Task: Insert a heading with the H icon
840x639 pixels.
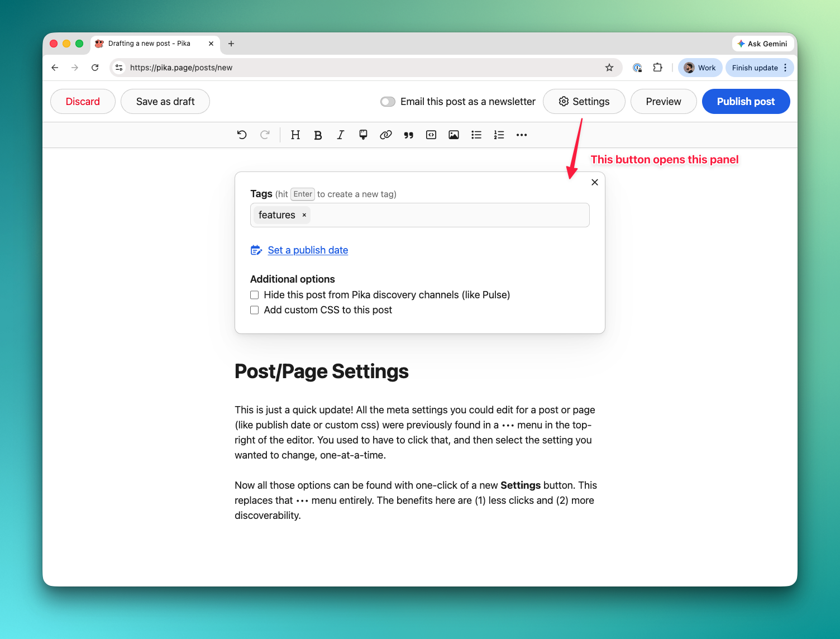Action: pyautogui.click(x=295, y=135)
